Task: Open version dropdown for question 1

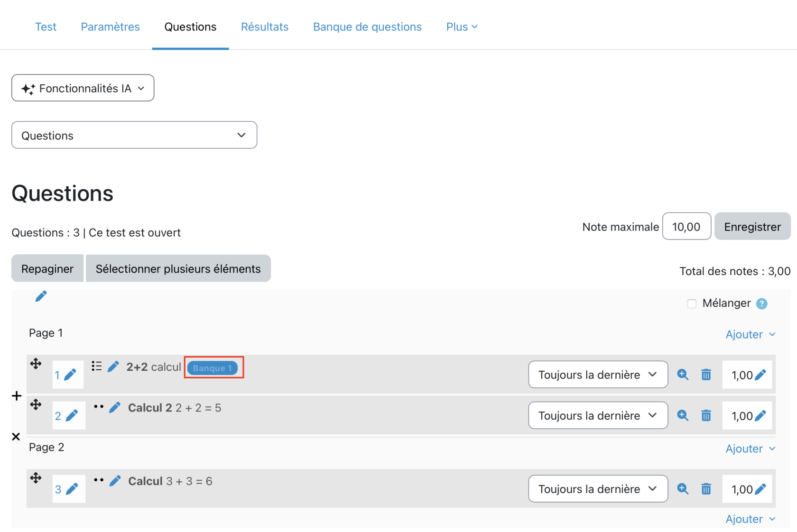Action: click(598, 375)
